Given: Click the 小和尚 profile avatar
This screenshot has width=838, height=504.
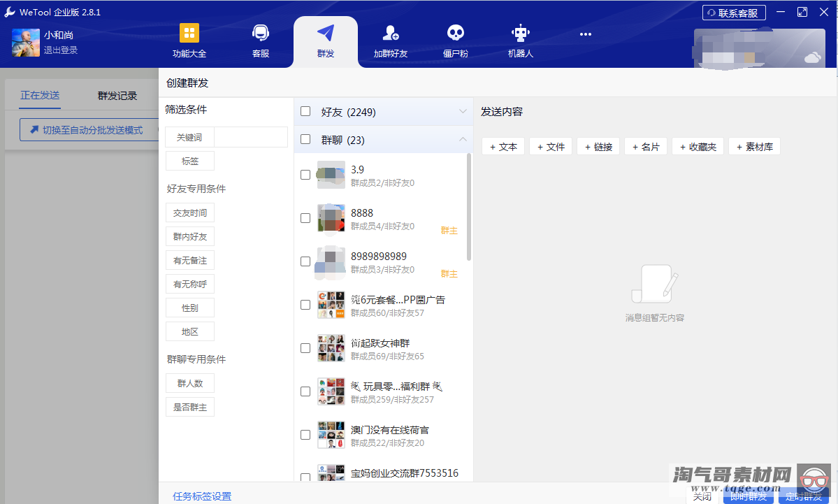Looking at the screenshot, I should tap(26, 43).
